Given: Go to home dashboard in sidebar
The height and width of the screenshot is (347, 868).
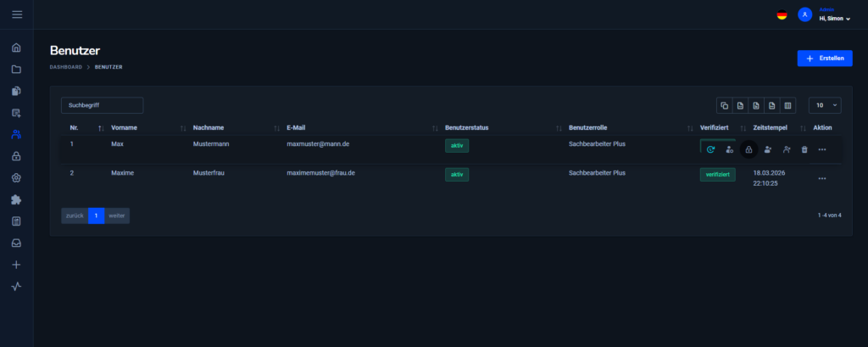Looking at the screenshot, I should [16, 48].
